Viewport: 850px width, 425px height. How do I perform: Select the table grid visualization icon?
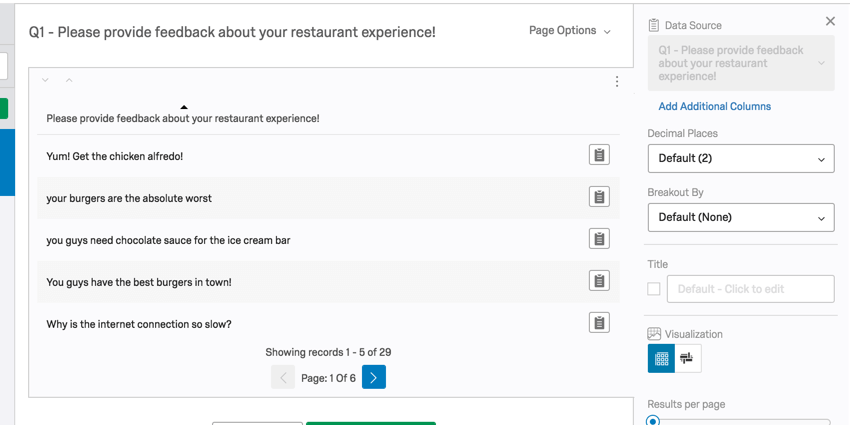(x=661, y=358)
